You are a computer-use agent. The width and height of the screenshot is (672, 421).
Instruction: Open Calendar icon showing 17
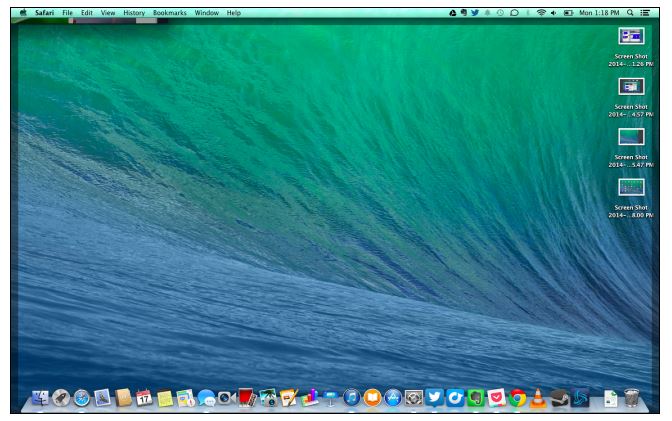coord(144,398)
